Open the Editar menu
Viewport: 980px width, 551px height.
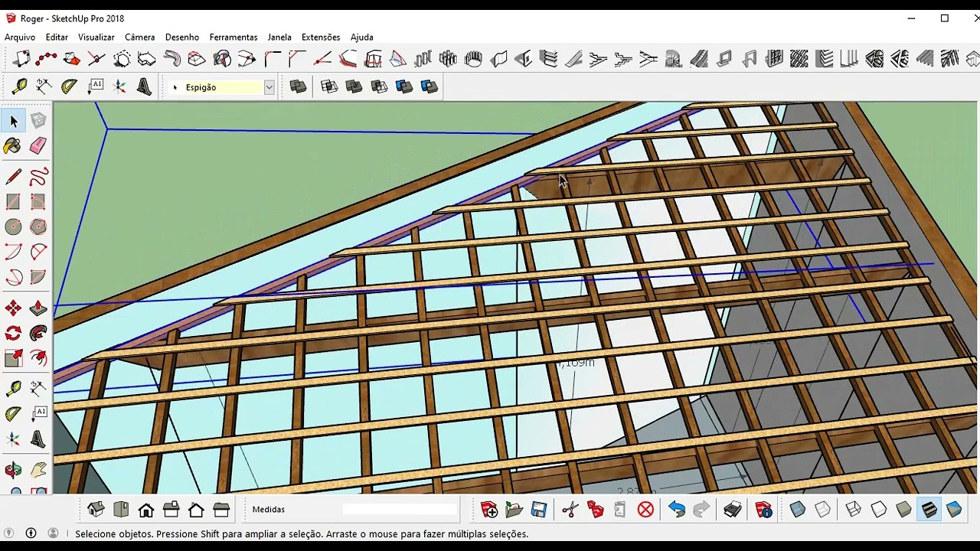[x=57, y=37]
